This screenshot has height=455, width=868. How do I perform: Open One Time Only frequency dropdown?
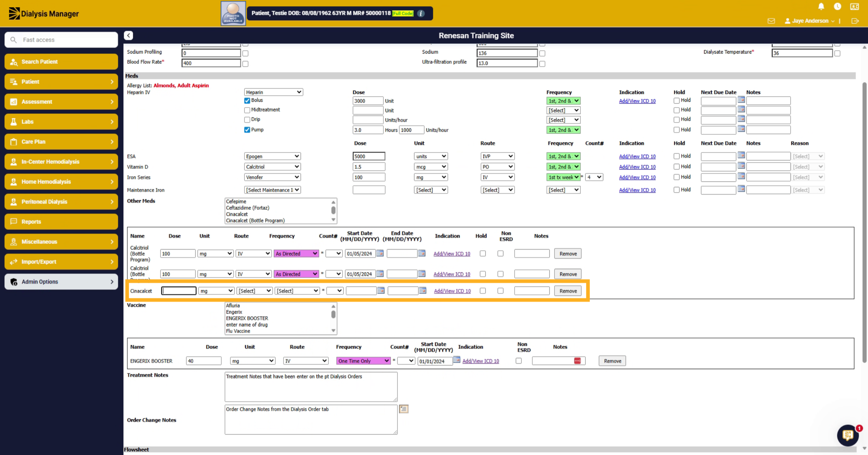click(x=363, y=361)
